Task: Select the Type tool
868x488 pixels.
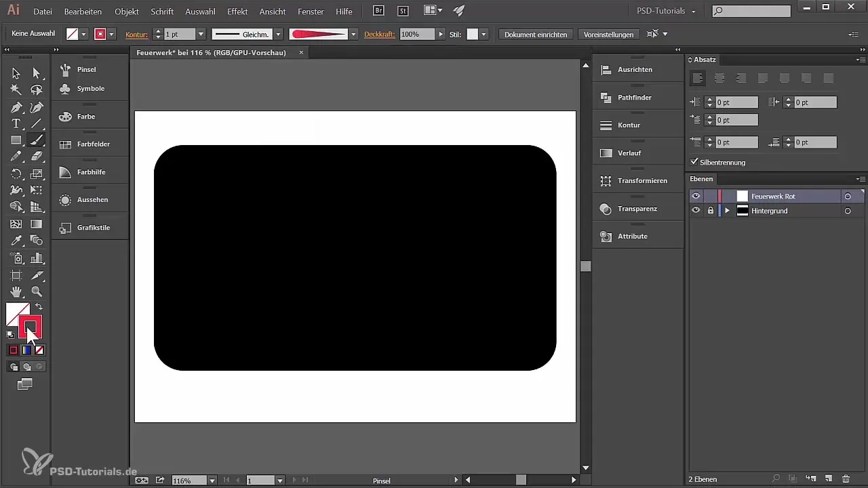Action: point(16,124)
